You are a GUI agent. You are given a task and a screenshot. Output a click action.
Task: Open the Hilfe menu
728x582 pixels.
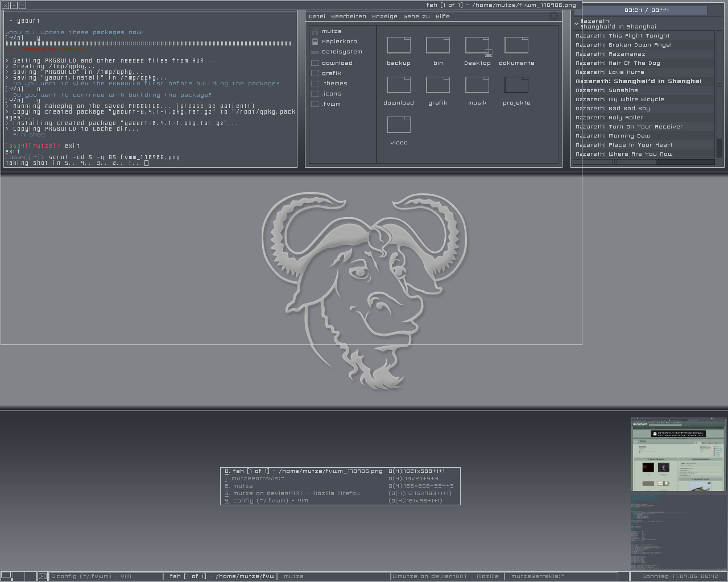click(x=442, y=16)
